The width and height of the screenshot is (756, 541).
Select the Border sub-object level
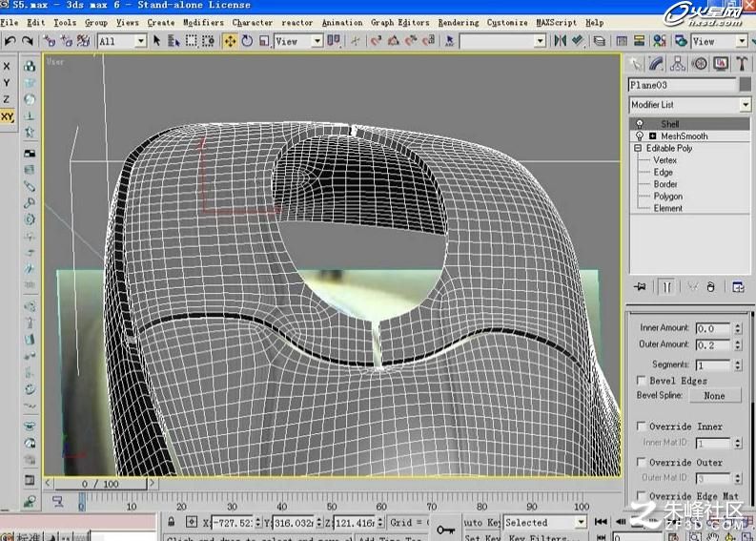[x=665, y=184]
